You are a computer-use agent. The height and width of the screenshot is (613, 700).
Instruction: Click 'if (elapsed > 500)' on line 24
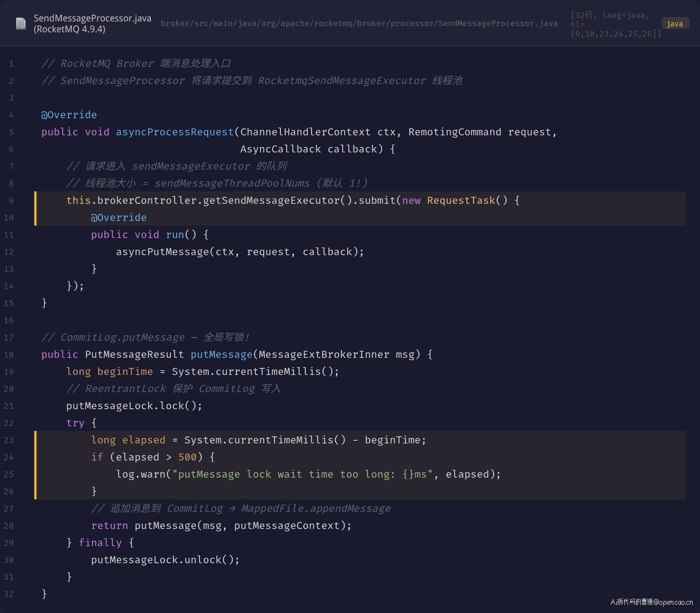[147, 457]
